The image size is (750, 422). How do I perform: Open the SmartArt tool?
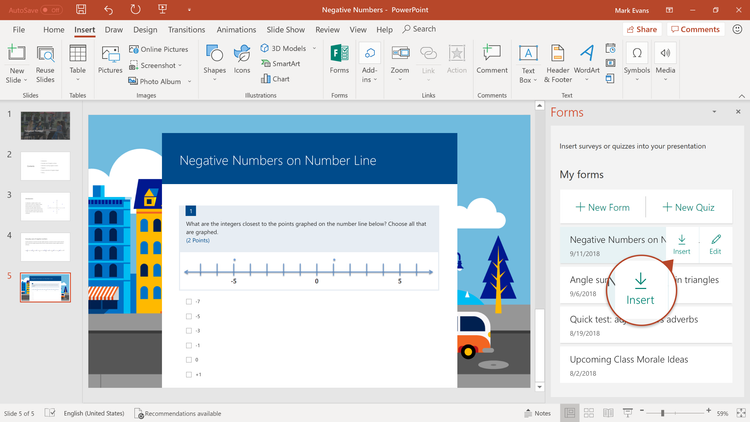pyautogui.click(x=279, y=63)
